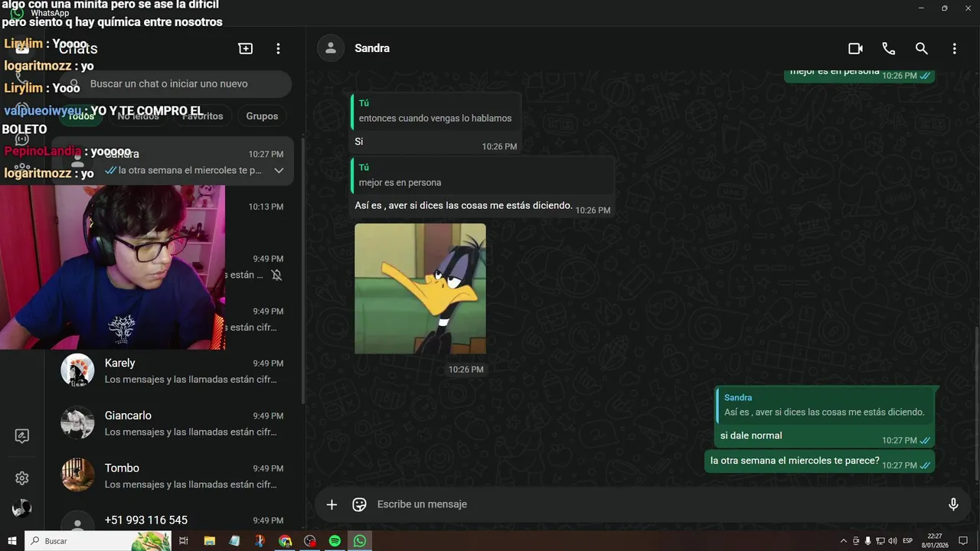Open the emoji and sticker picker
980x551 pixels.
[x=359, y=504]
